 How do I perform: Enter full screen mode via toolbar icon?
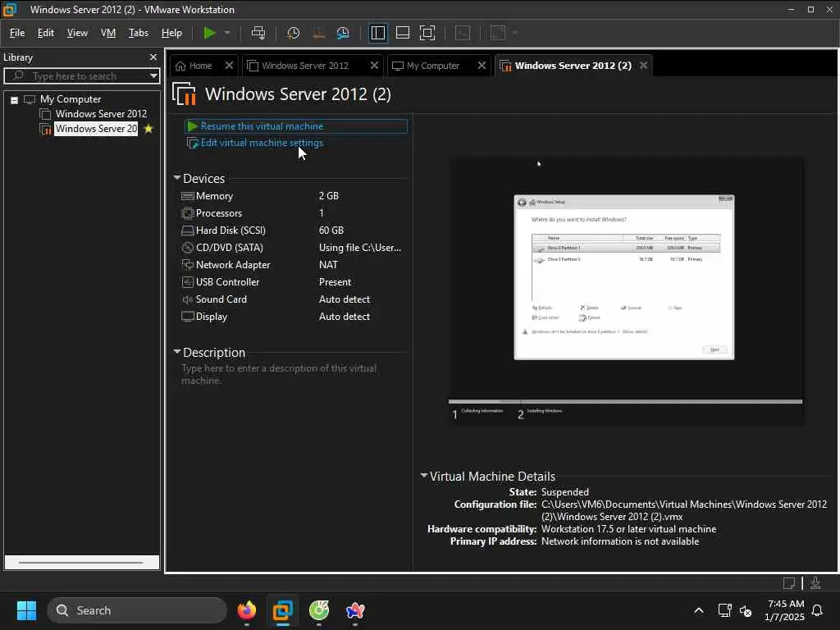click(x=427, y=33)
